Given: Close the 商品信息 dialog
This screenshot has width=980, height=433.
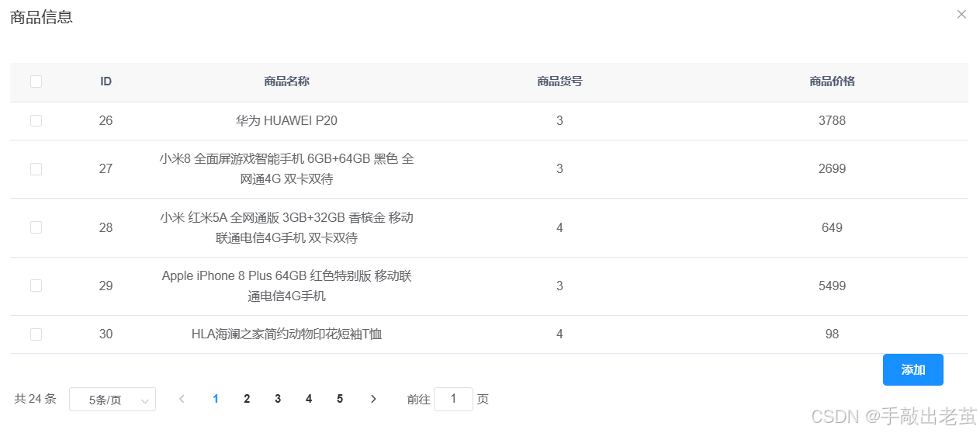Looking at the screenshot, I should pos(961,14).
